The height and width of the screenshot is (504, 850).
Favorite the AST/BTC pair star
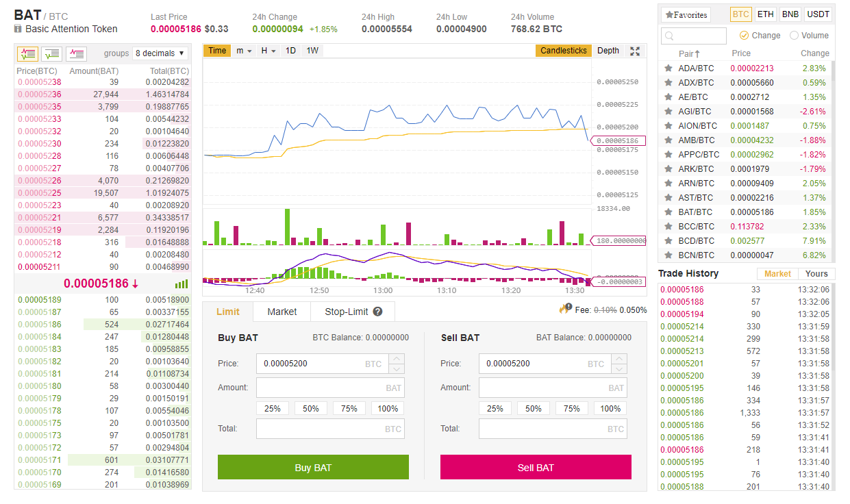668,197
